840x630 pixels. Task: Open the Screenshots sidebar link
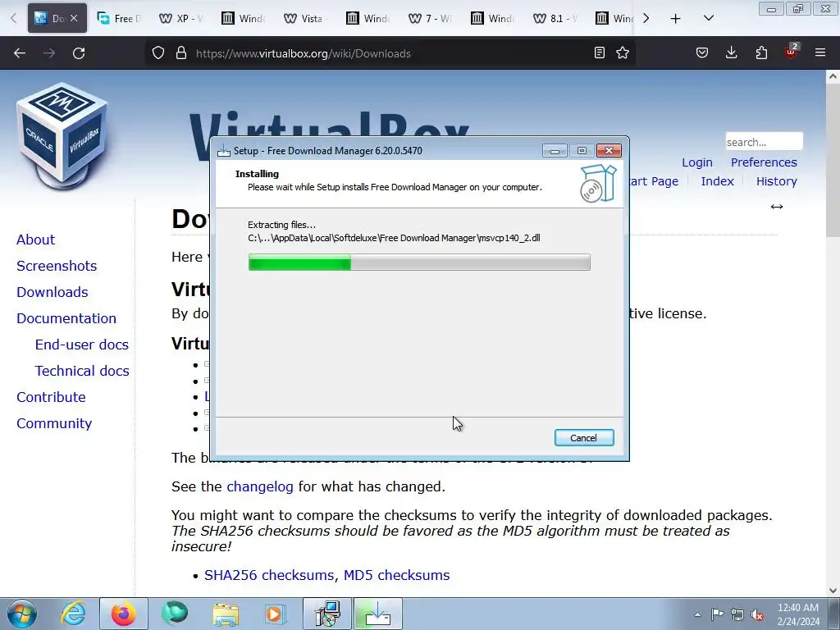point(57,266)
